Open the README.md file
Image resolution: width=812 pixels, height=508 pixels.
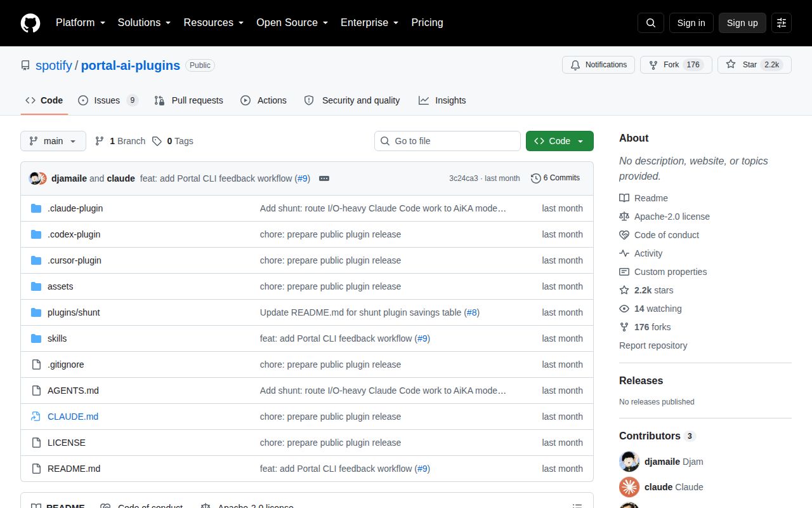pyautogui.click(x=74, y=469)
